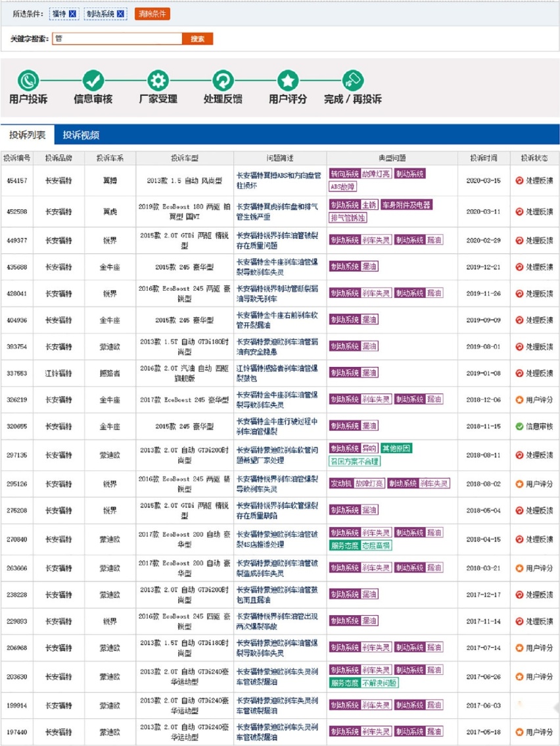Click the 召回方案不合理 tag in row 297135
The width and height of the screenshot is (560, 746).
pyautogui.click(x=355, y=461)
